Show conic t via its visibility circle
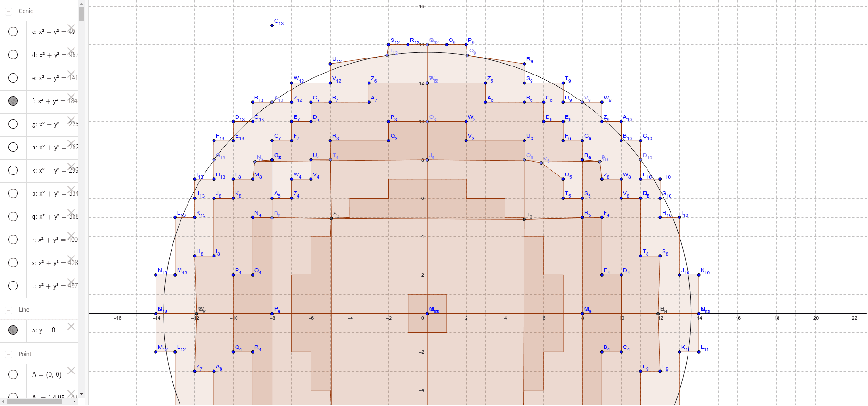Viewport: 868px width, 406px height. coord(13,286)
